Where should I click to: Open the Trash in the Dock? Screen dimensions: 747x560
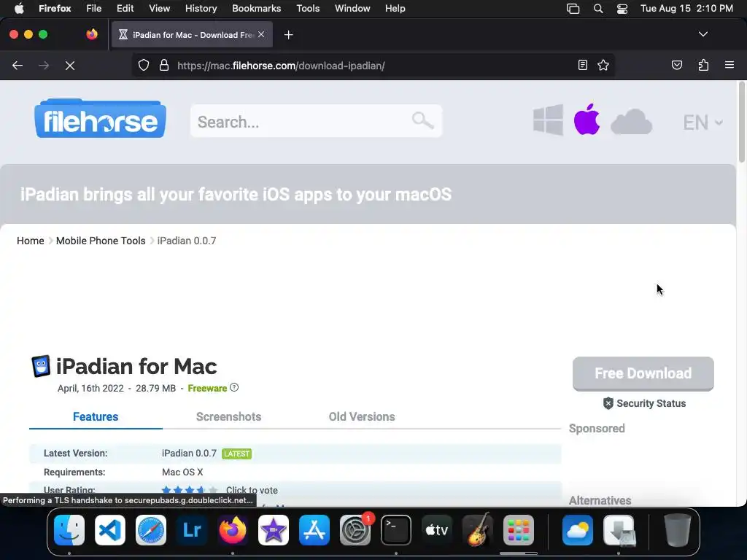pyautogui.click(x=678, y=529)
